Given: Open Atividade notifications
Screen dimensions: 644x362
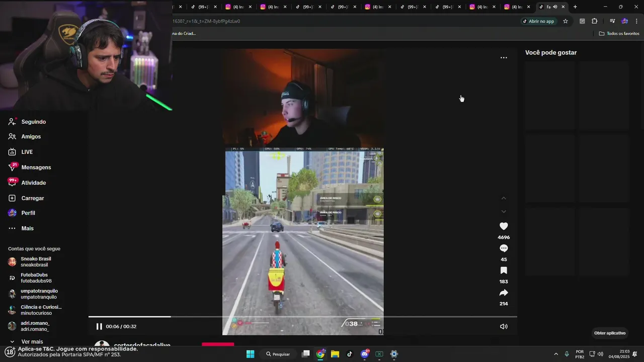Looking at the screenshot, I should (x=27, y=183).
